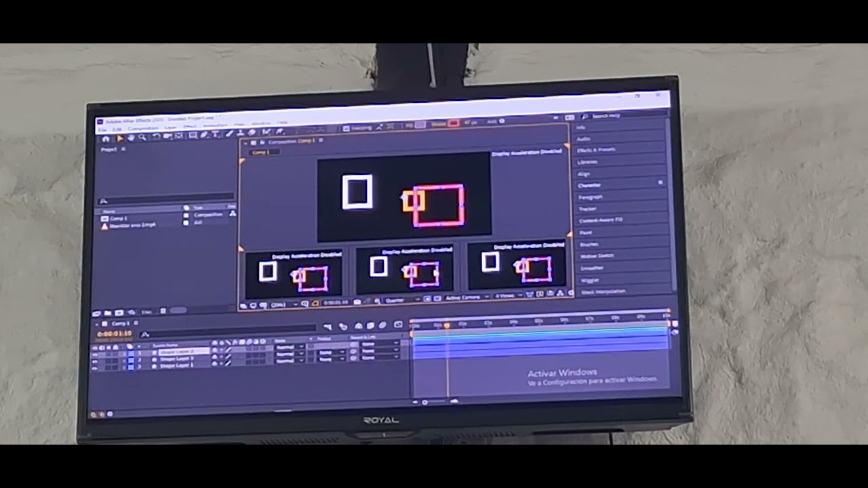Select the Hand tool
The width and height of the screenshot is (868, 488).
pyautogui.click(x=131, y=138)
